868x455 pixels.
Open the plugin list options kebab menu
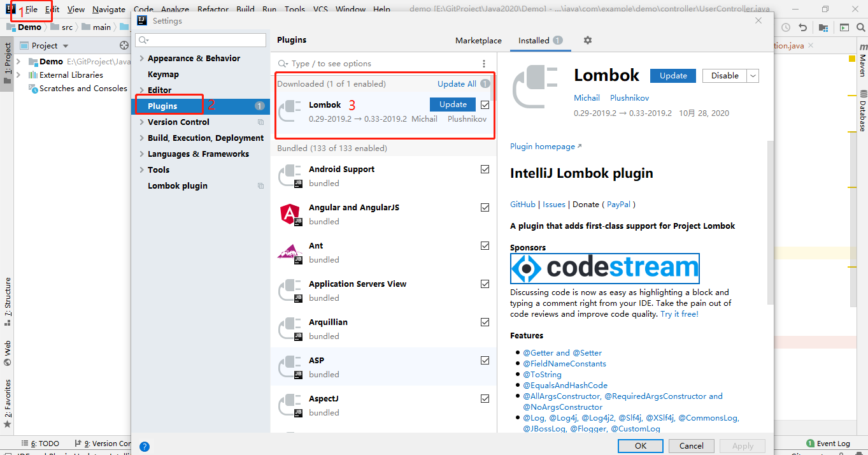tap(484, 64)
